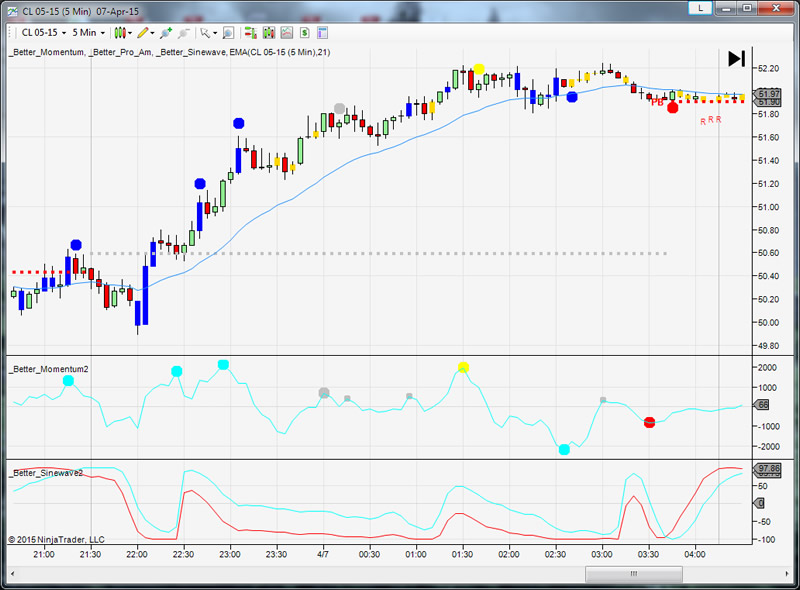Viewport: 800px width, 590px height.
Task: Toggle the chart trader icon
Action: point(250,33)
